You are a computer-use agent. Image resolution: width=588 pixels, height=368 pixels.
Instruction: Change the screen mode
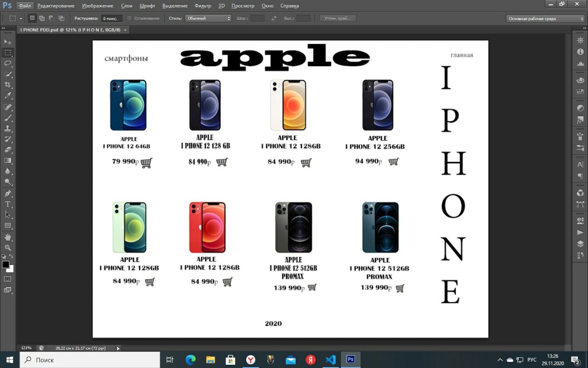point(8,290)
